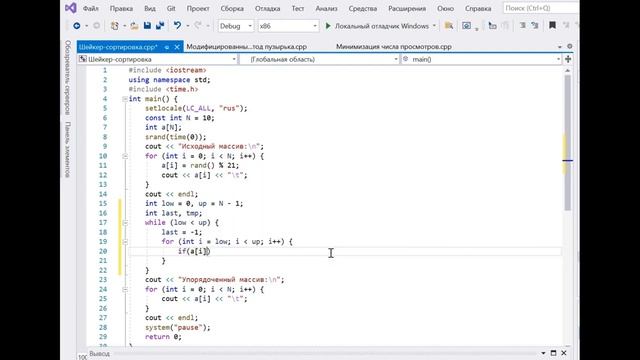Open the Обозреватель серверов side panel
This screenshot has height=360, width=640.
pos(68,77)
